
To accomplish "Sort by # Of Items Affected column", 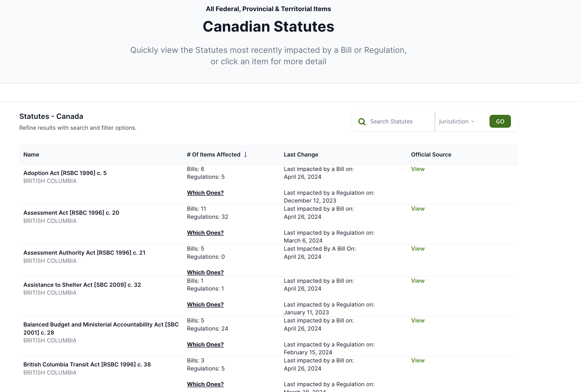I will [214, 155].
